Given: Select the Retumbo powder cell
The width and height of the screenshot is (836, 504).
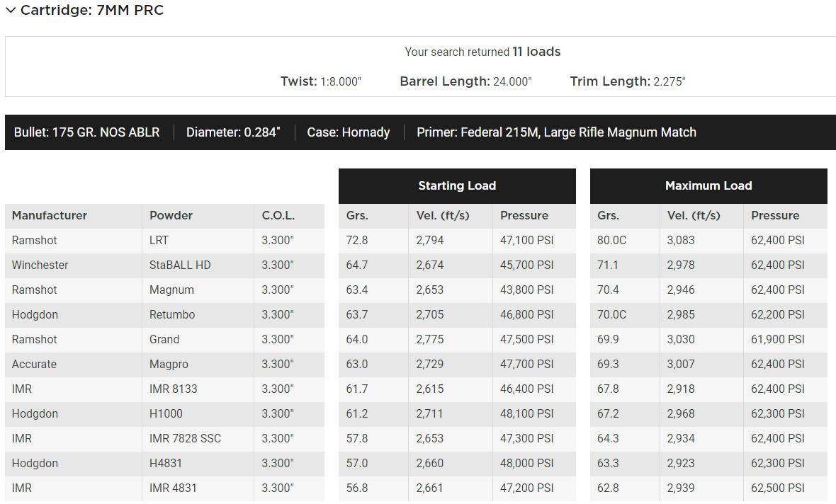Looking at the screenshot, I should click(198, 315).
